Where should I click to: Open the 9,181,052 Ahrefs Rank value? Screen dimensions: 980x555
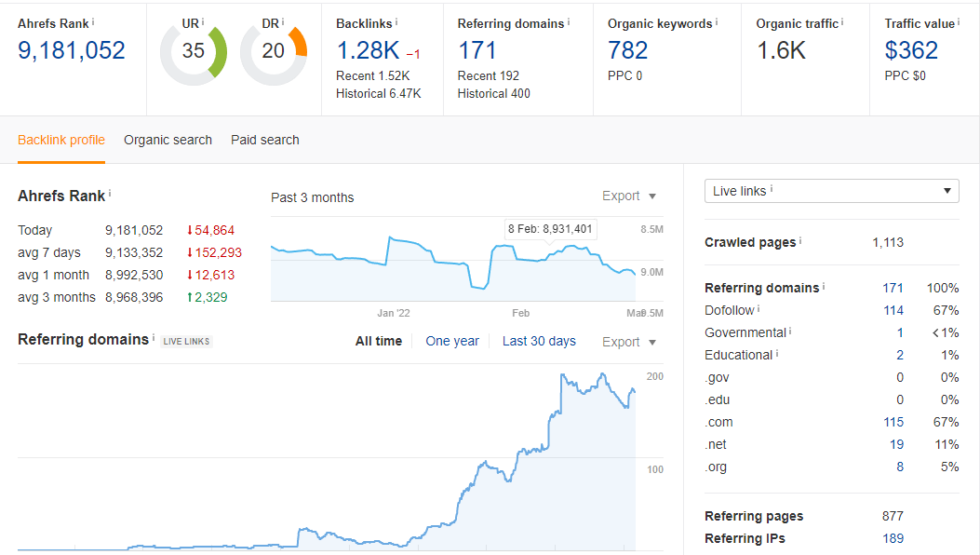(x=72, y=50)
